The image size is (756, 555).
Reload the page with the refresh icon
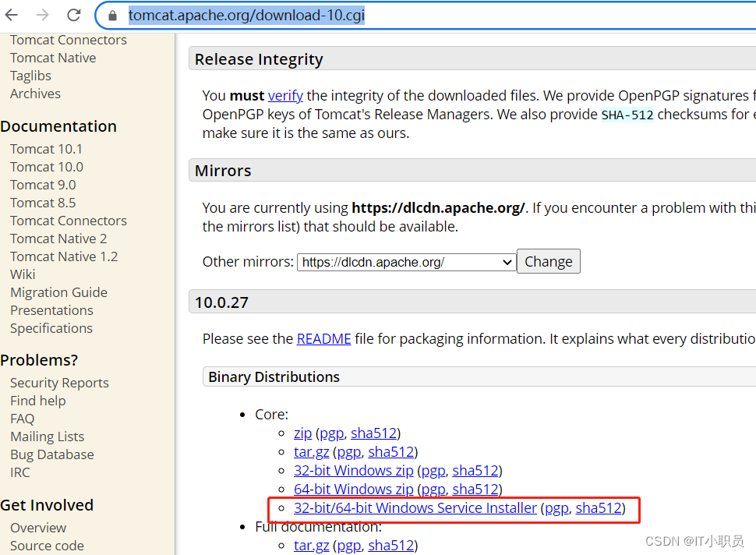(x=74, y=16)
